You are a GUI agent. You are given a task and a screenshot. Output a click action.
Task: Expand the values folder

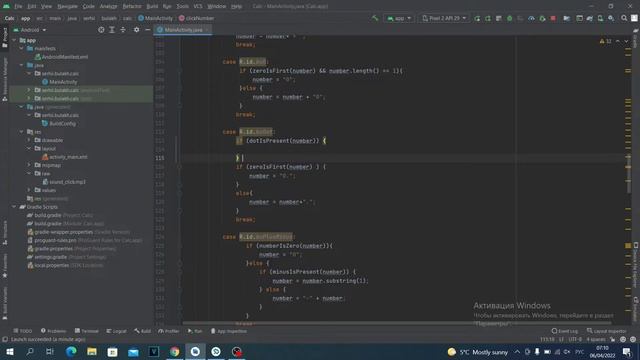point(29,190)
